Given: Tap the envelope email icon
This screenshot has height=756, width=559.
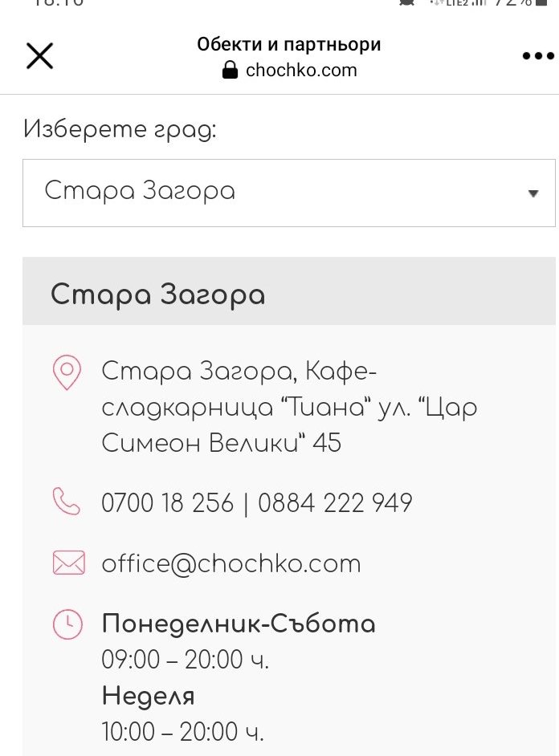Looking at the screenshot, I should (68, 563).
